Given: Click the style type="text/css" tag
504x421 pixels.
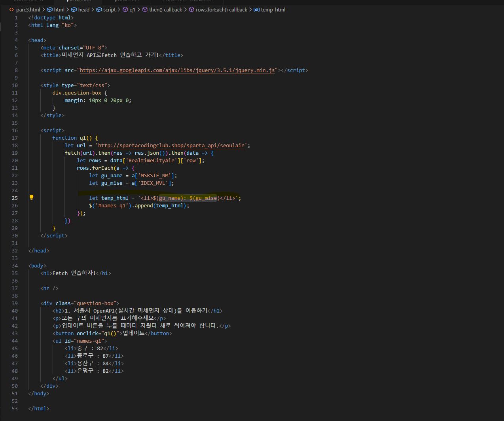Looking at the screenshot, I should click(x=75, y=85).
